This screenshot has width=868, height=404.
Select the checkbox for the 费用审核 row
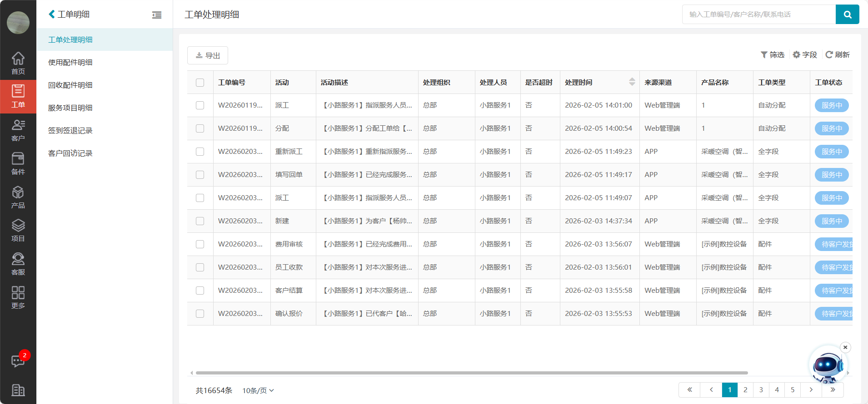pyautogui.click(x=200, y=244)
